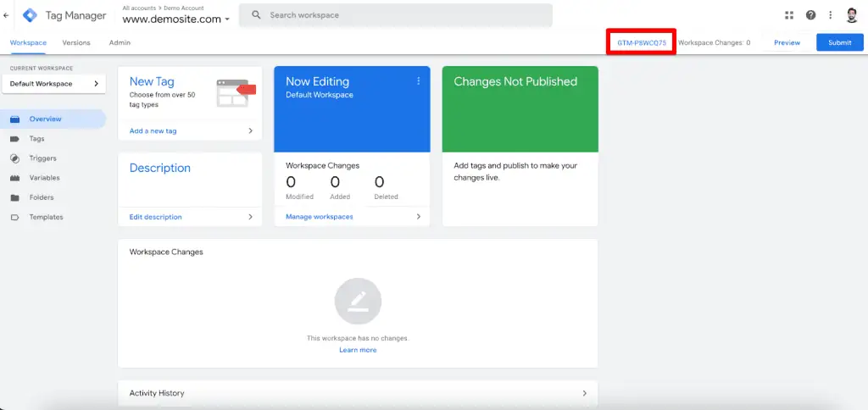Open Variables in the left sidebar
Screen dimensions: 868x410
44,178
